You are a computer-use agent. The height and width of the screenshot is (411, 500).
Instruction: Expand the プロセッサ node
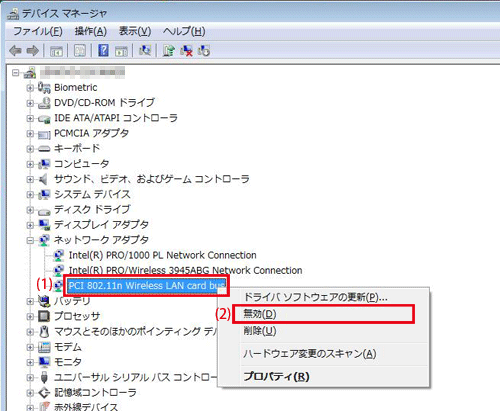coord(30,316)
